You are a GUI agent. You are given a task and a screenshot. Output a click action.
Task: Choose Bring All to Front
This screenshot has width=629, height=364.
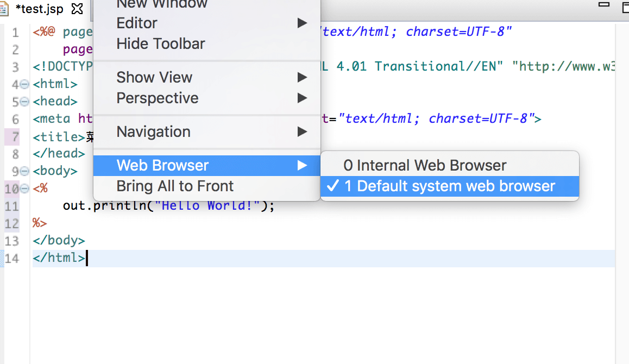(x=175, y=186)
